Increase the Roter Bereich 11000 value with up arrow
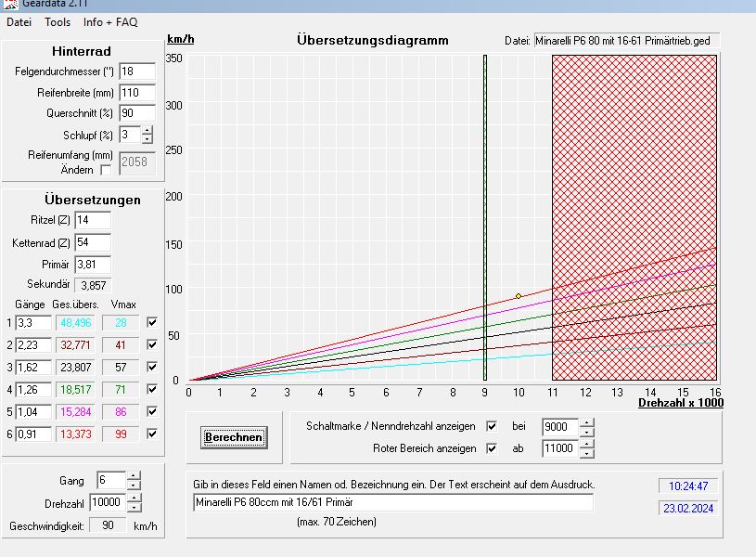Image resolution: width=756 pixels, height=557 pixels. [586, 444]
